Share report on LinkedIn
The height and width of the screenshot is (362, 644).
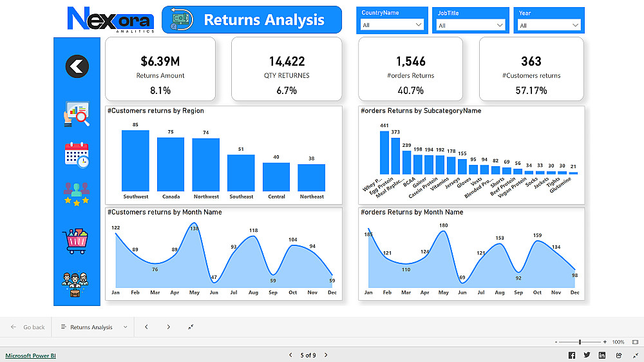[x=602, y=356]
